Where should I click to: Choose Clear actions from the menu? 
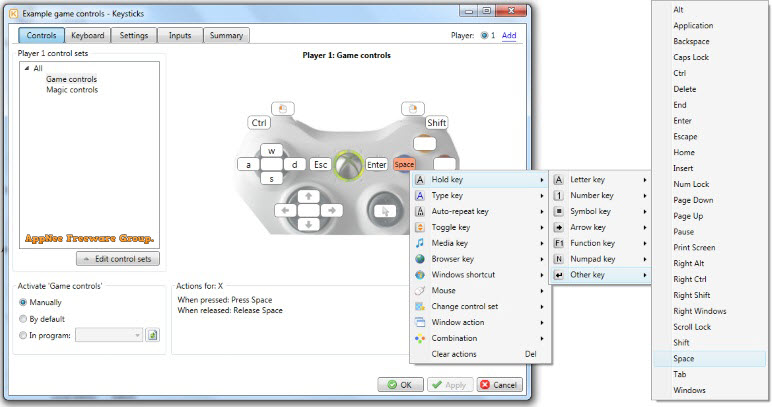point(481,354)
